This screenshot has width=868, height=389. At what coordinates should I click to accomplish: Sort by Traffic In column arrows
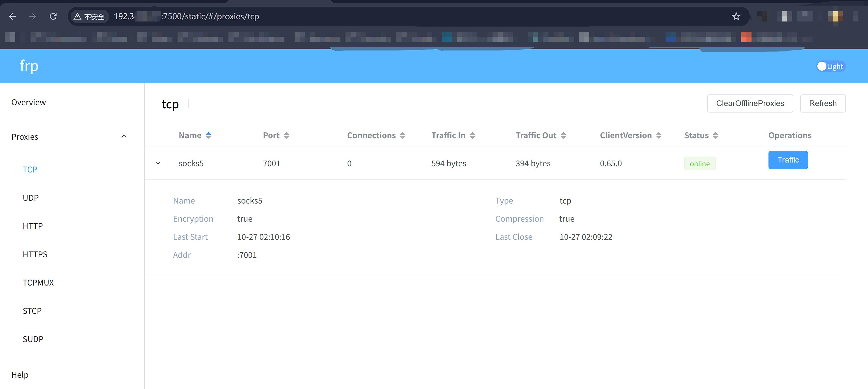pyautogui.click(x=472, y=135)
